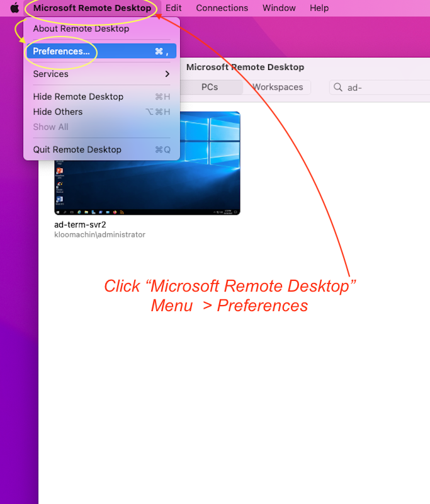The height and width of the screenshot is (504, 430).
Task: Click the Microsoft Remote Desktop window title
Action: pos(245,67)
